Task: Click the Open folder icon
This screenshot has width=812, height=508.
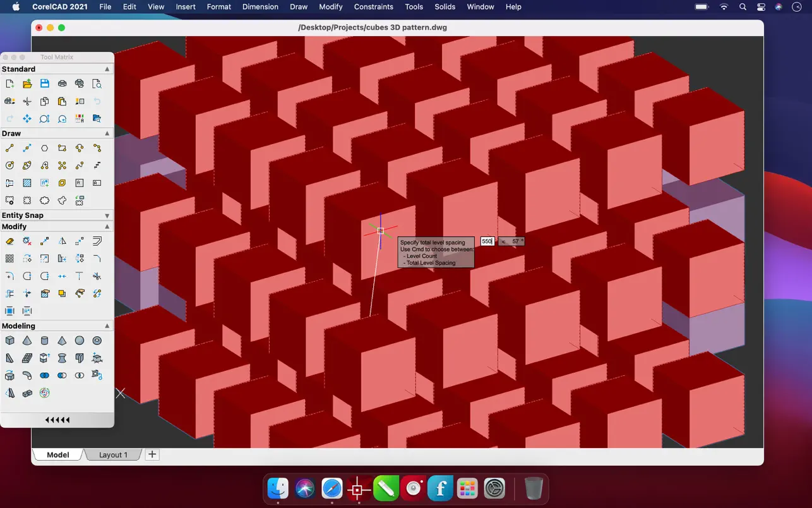Action: 27,83
